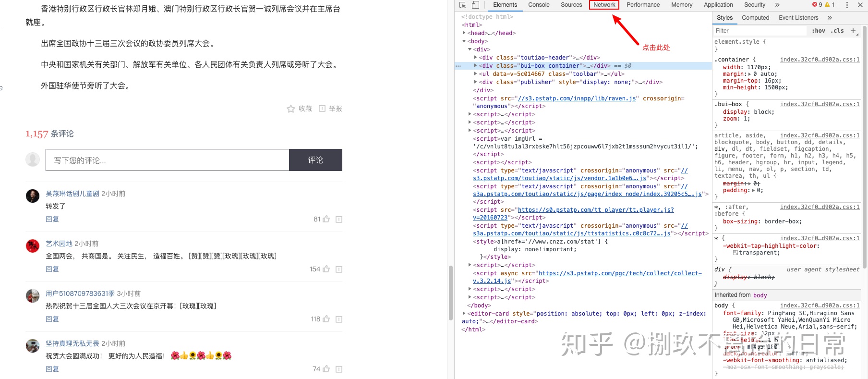Click the red avatar of 艺术园地
Viewport: 868px width, 379px height.
[x=33, y=246]
